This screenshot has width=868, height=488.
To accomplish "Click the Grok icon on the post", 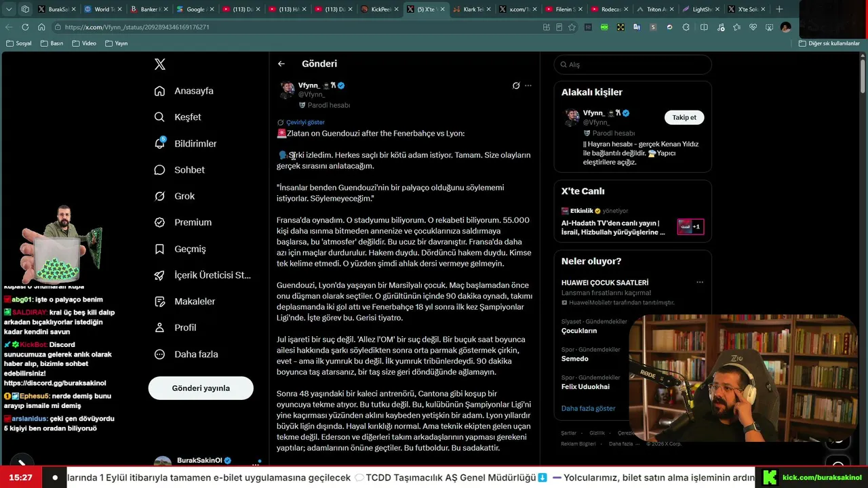I will tap(516, 86).
